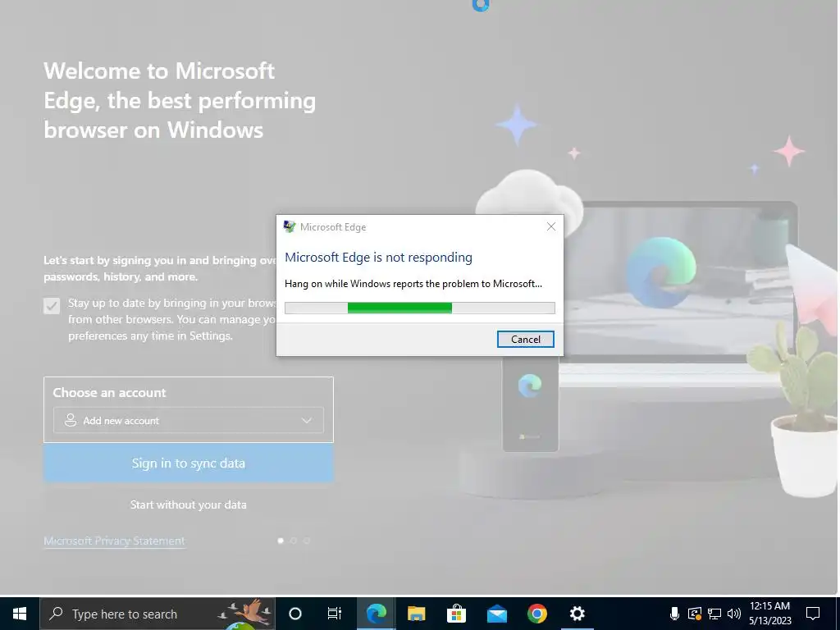Click the taskbar search box
Screen dimensions: 840x630
[x=157, y=614]
